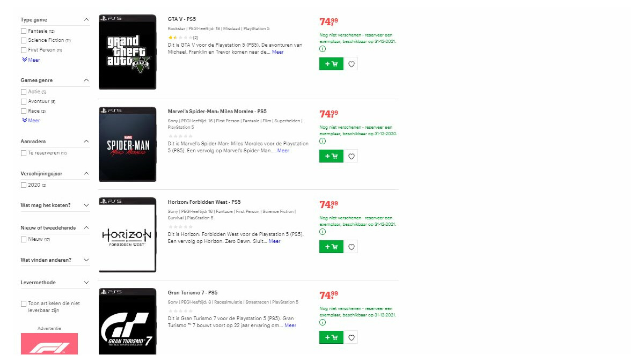Show more options under Type game
This screenshot has height=362, width=644.
(31, 60)
